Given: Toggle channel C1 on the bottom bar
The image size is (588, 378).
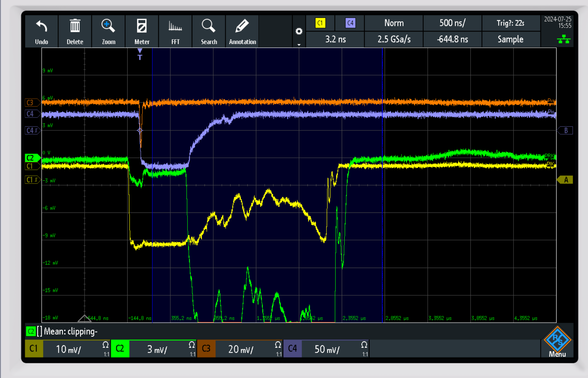Looking at the screenshot, I should (x=34, y=349).
